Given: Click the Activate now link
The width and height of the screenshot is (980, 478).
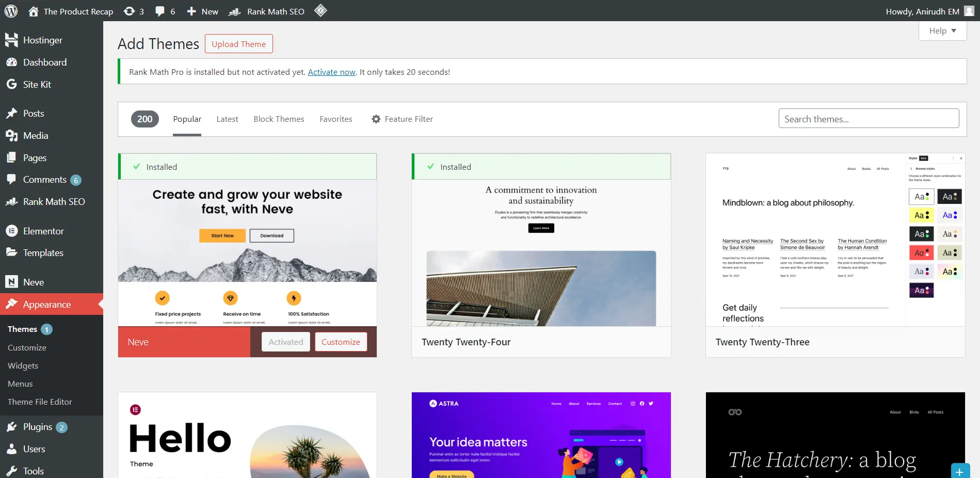Looking at the screenshot, I should point(331,72).
